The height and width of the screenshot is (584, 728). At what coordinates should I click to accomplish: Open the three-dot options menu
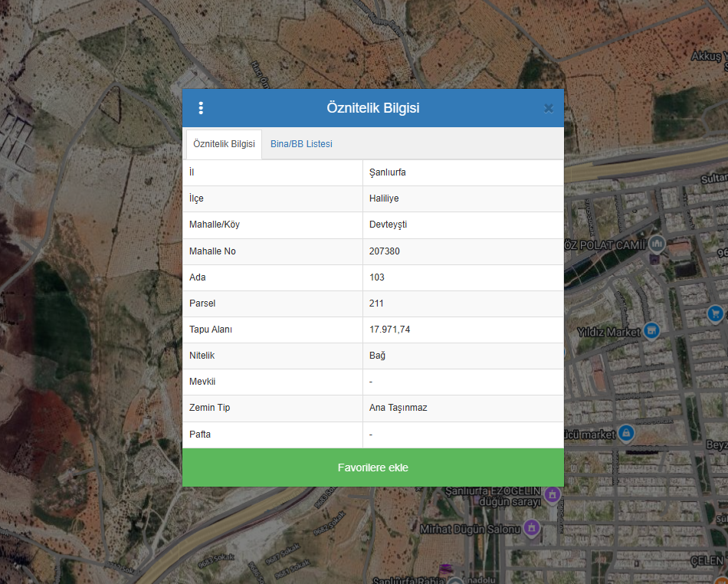click(x=201, y=108)
